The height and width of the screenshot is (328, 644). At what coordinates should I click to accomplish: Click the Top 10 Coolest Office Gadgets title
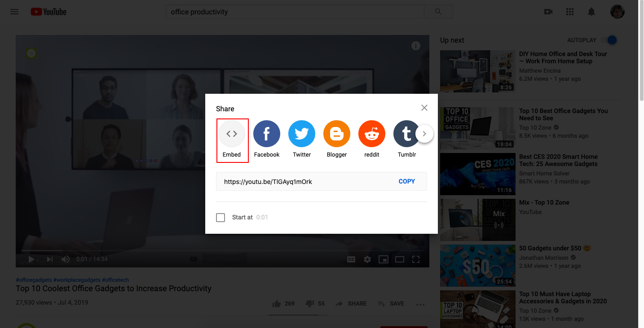click(114, 289)
